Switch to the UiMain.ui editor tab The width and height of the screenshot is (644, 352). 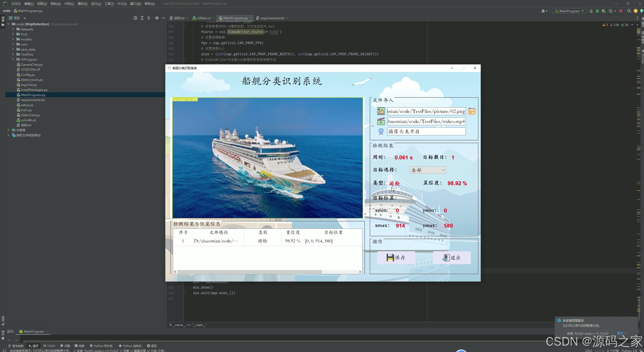(x=204, y=18)
